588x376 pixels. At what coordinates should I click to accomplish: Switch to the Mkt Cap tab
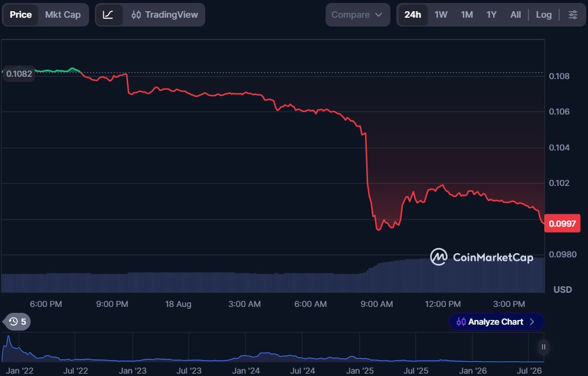(63, 15)
